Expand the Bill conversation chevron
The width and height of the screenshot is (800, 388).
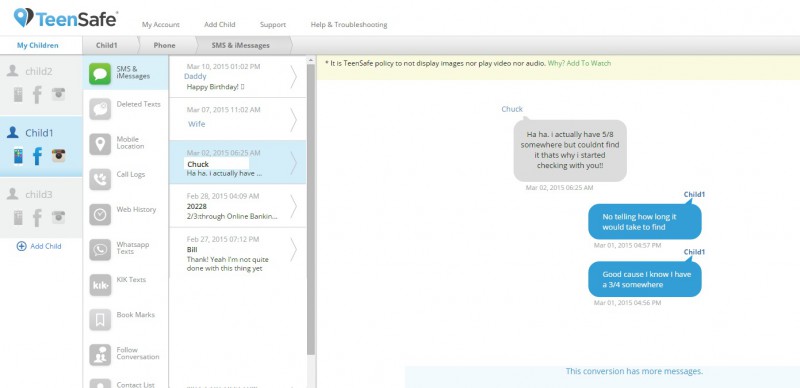point(293,250)
